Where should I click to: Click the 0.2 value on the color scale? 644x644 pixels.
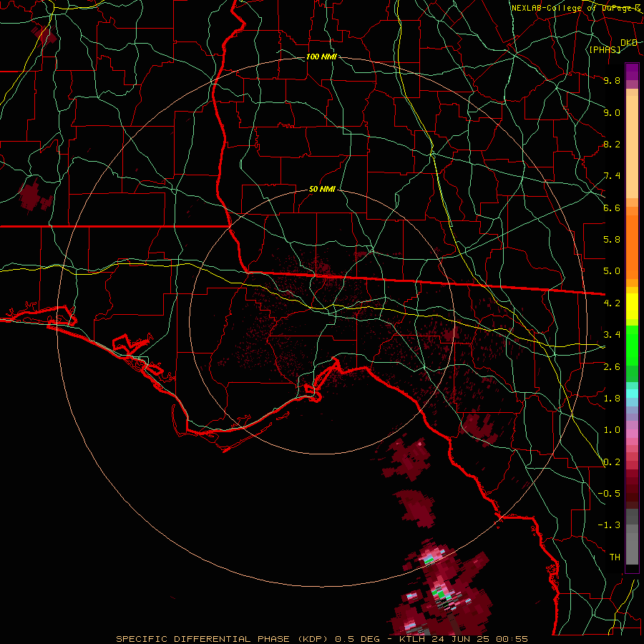pyautogui.click(x=612, y=462)
